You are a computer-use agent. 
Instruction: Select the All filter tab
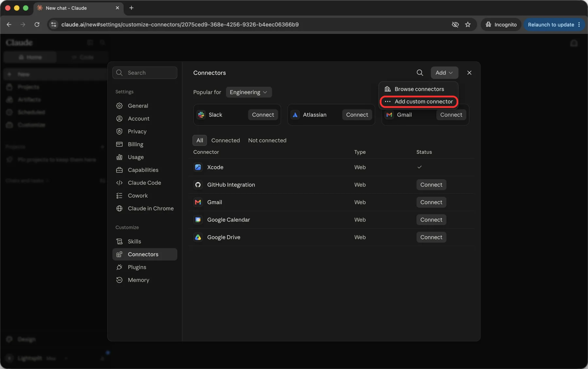coord(200,140)
